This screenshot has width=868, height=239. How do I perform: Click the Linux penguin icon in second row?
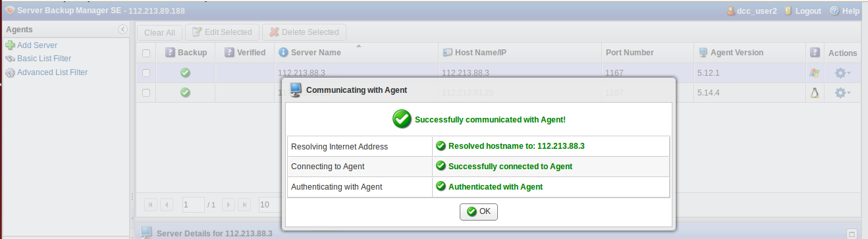point(815,93)
